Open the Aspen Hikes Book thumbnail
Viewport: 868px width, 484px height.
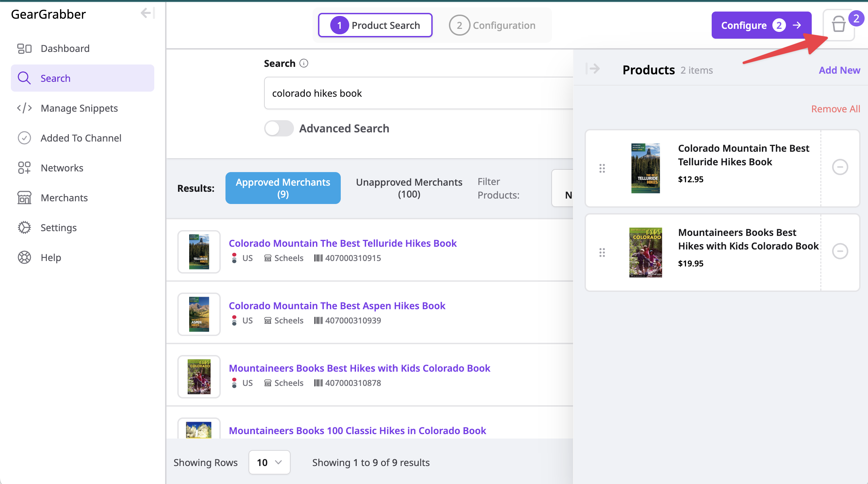199,314
